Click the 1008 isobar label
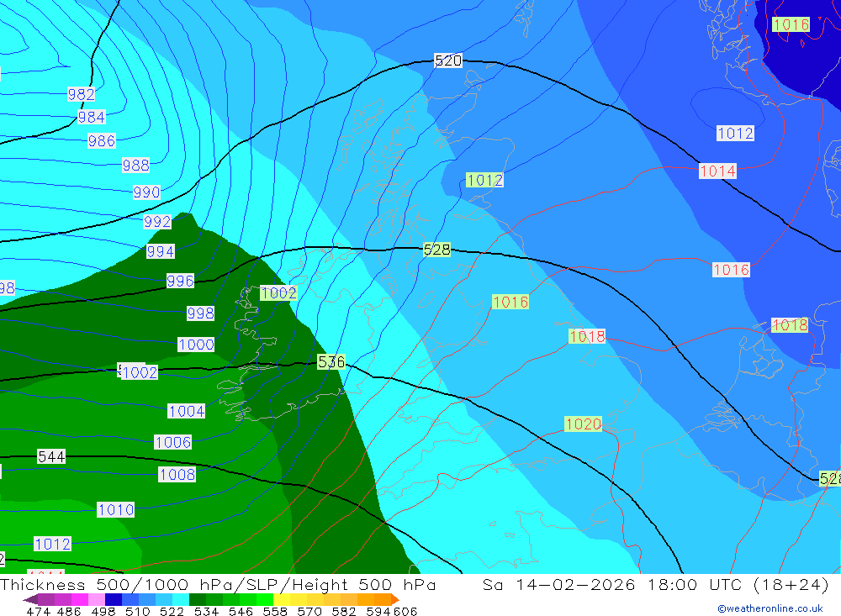Screen dimensions: 841x616 tap(177, 475)
